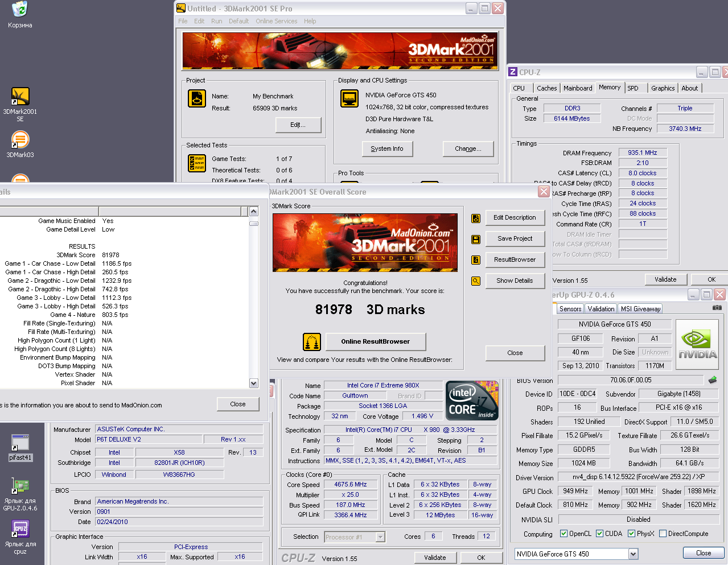Viewport: 728px width, 565px height.
Task: Click the Project icon in 3DMark
Action: tap(197, 98)
